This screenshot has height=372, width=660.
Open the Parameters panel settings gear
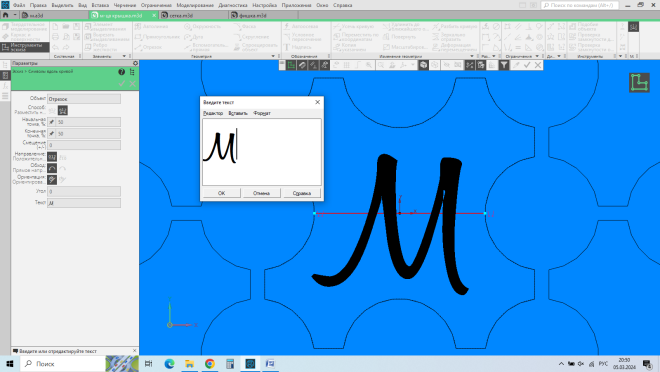click(135, 63)
